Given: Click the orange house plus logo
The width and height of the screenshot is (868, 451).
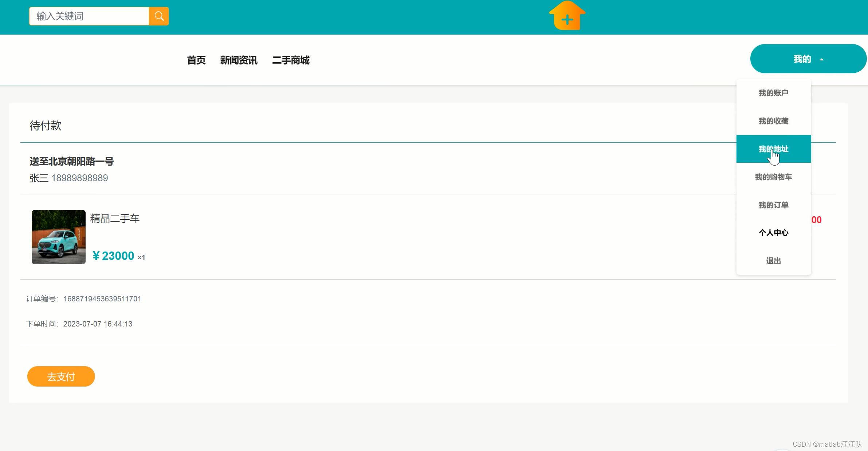Looking at the screenshot, I should coord(567,16).
